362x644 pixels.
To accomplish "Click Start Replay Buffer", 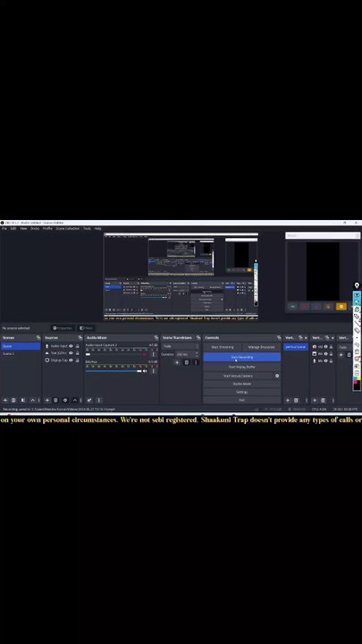I will 242,367.
